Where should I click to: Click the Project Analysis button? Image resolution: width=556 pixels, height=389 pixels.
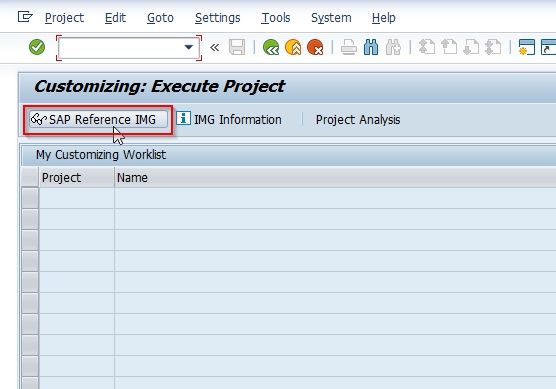(x=358, y=120)
